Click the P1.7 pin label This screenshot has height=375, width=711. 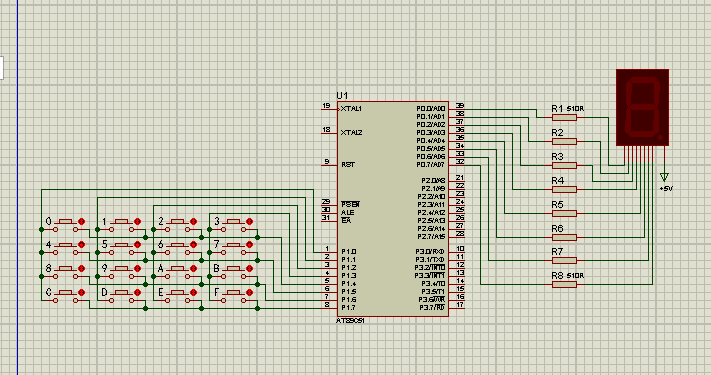click(349, 307)
